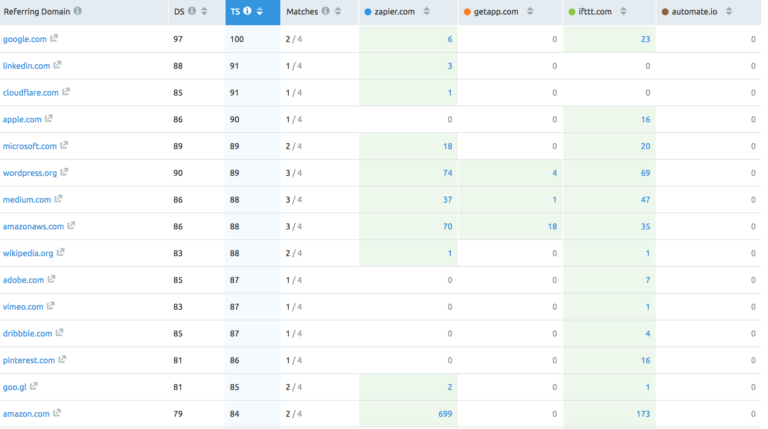Click TS value 100 in google.com row

237,39
